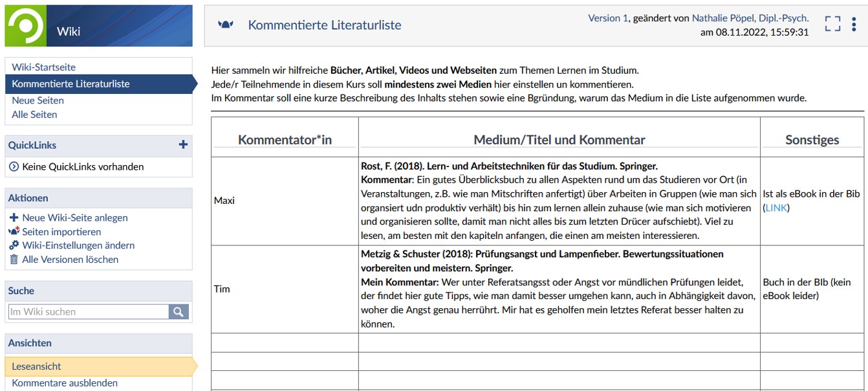868x391 pixels.
Task: Toggle Kommentare ausblenden
Action: pos(65,383)
